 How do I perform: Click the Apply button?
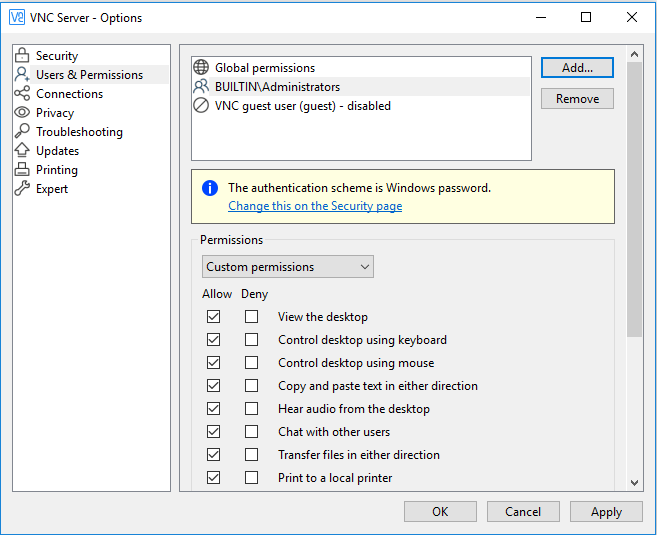coord(606,512)
